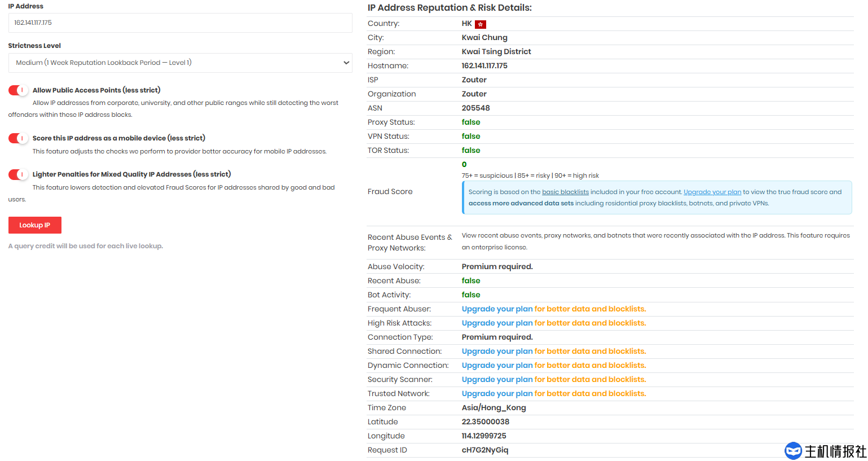Toggle Allow Public Access Points switch

click(x=18, y=90)
